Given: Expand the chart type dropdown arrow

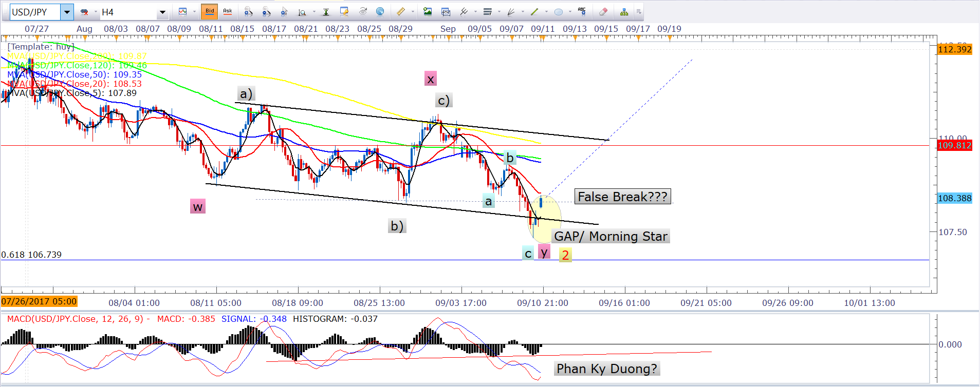Looking at the screenshot, I should (x=194, y=12).
